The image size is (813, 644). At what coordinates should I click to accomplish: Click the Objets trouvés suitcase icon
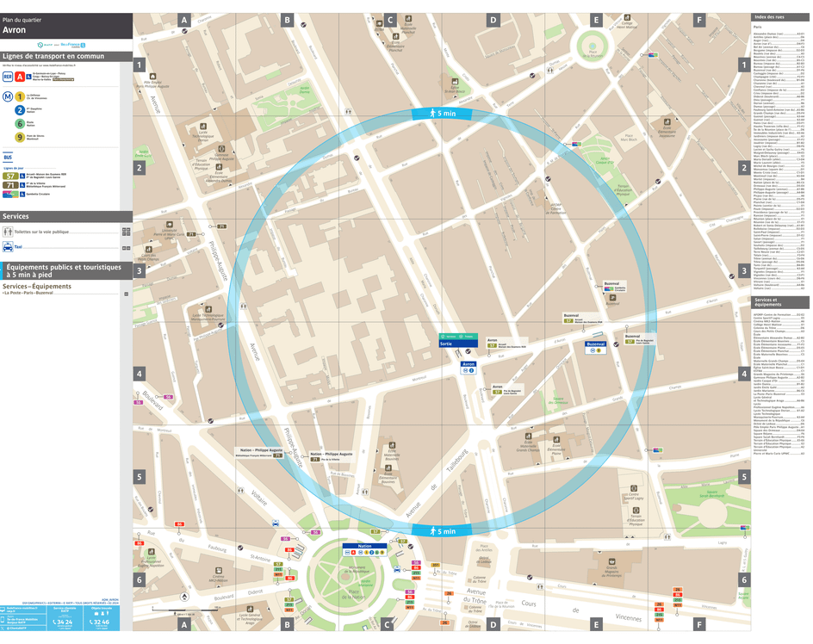pyautogui.click(x=96, y=613)
